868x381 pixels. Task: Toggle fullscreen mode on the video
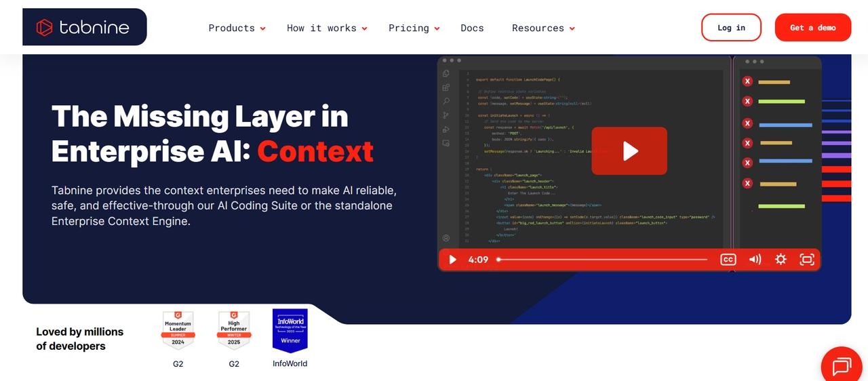pyautogui.click(x=807, y=260)
